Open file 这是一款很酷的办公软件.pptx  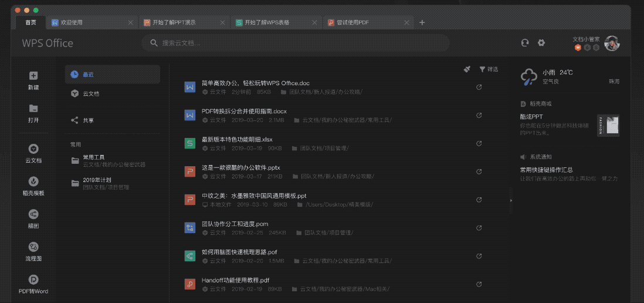[240, 167]
